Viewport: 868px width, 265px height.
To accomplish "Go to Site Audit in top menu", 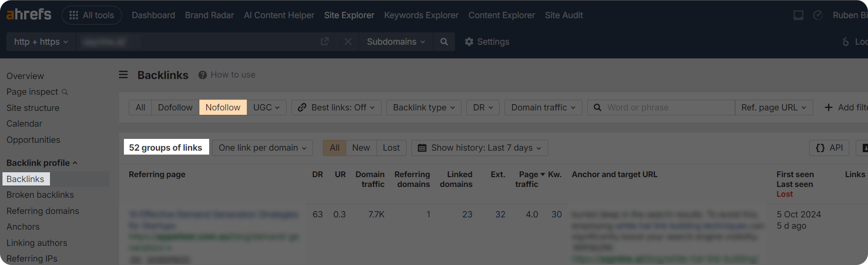I will pos(563,15).
